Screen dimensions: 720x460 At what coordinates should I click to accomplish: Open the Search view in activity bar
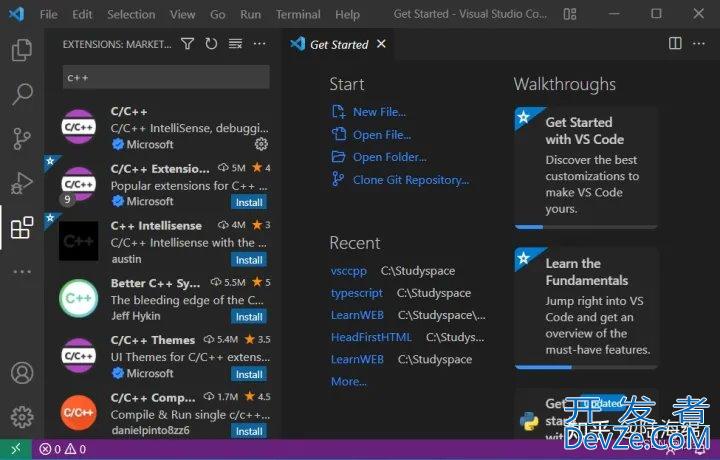pos(22,94)
